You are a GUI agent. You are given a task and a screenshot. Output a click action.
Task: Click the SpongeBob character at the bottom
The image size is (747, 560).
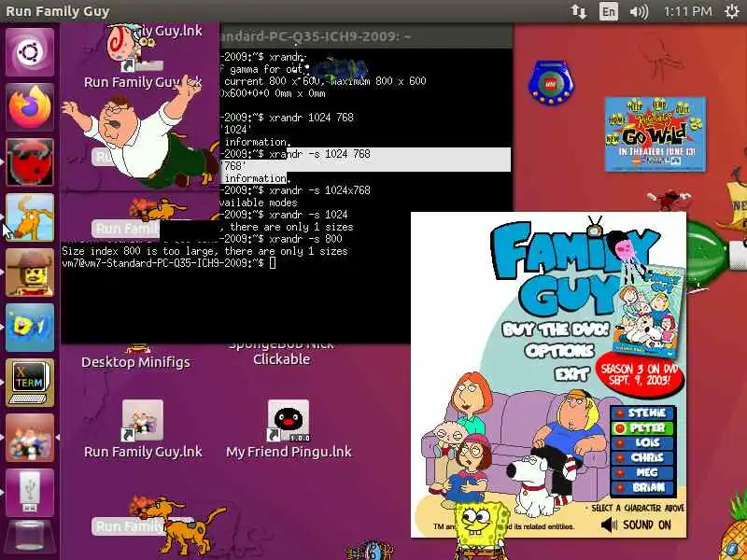pyautogui.click(x=481, y=529)
